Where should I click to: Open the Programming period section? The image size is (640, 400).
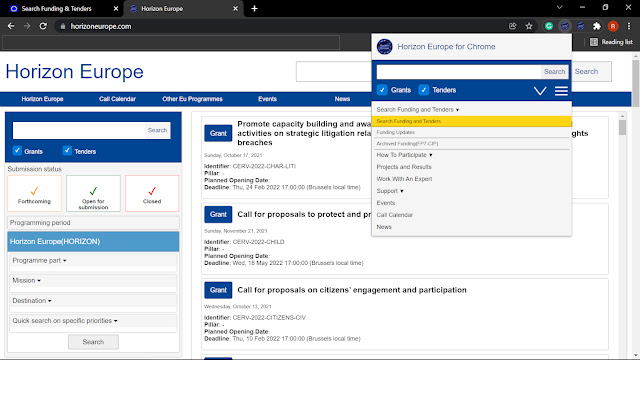[93, 223]
